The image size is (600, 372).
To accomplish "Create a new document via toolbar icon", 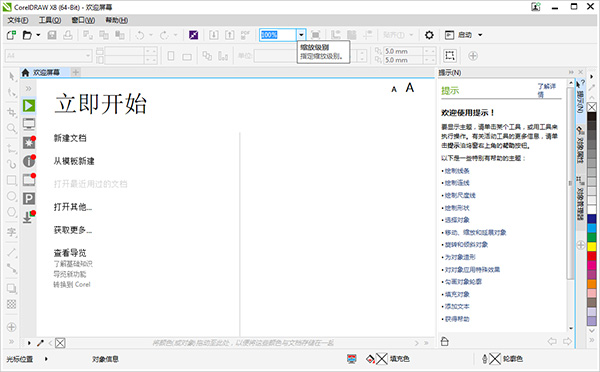I will [11, 35].
